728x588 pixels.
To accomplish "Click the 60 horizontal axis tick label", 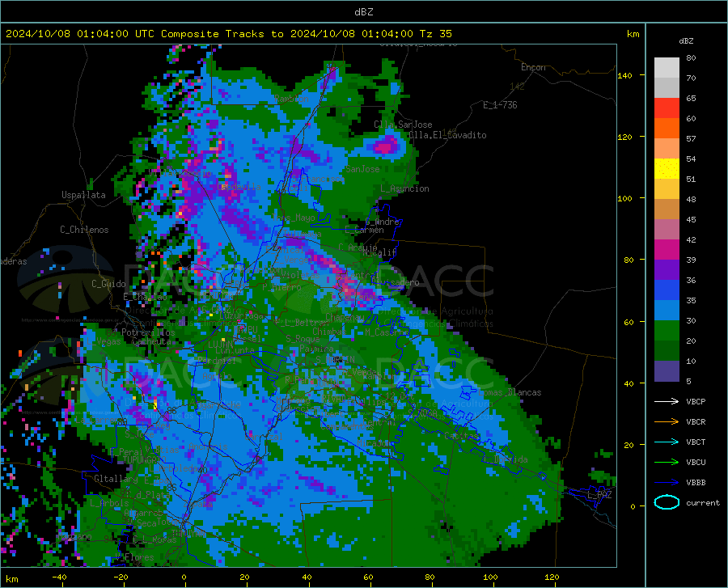I will (368, 577).
